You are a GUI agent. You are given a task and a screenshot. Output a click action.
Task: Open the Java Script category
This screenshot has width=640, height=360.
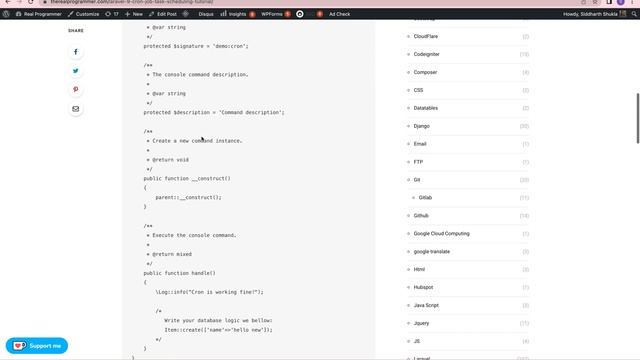426,305
